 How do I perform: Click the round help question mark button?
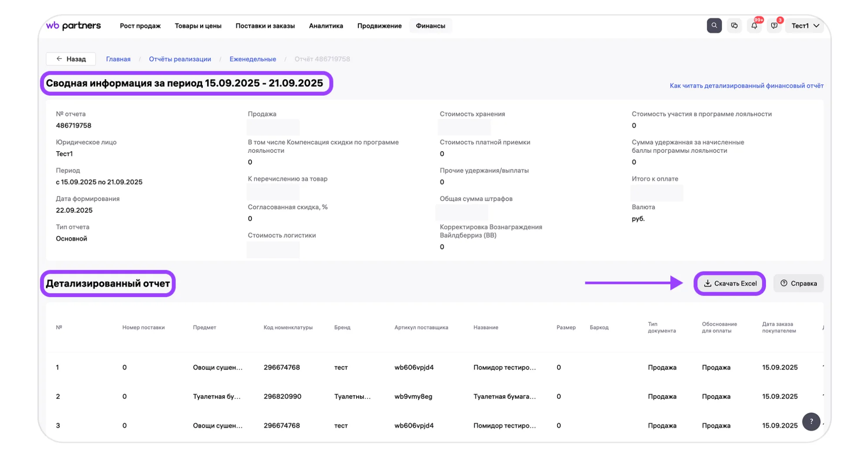point(811,421)
